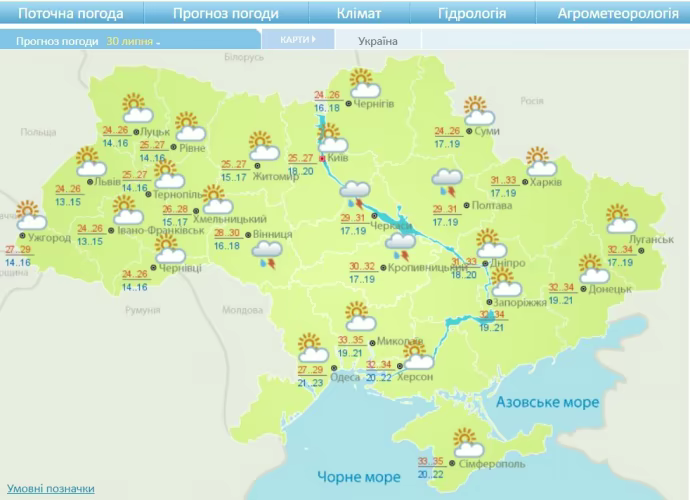
Task: Click the thunderstorm icon near Poltava
Action: click(445, 182)
